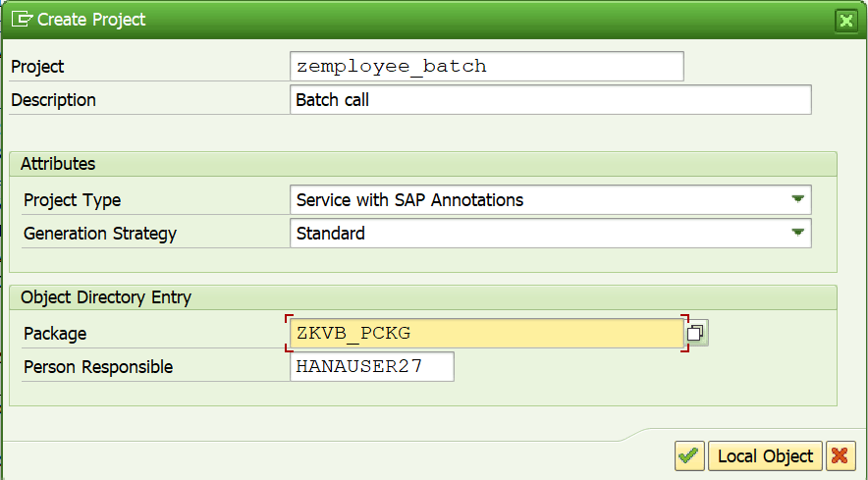
Task: Click the Person Responsible field HANAUSER27
Action: click(x=371, y=366)
